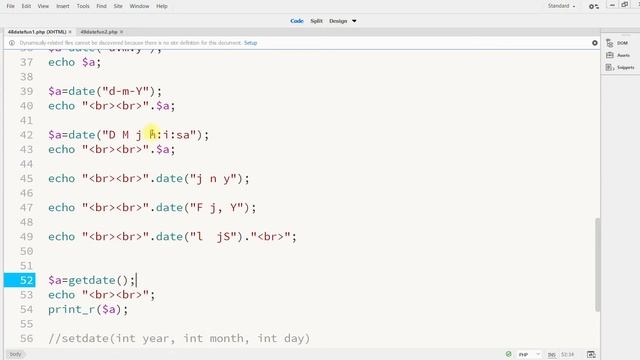Open the Site menu
Viewport: 640px width, 360px height.
point(118,6)
